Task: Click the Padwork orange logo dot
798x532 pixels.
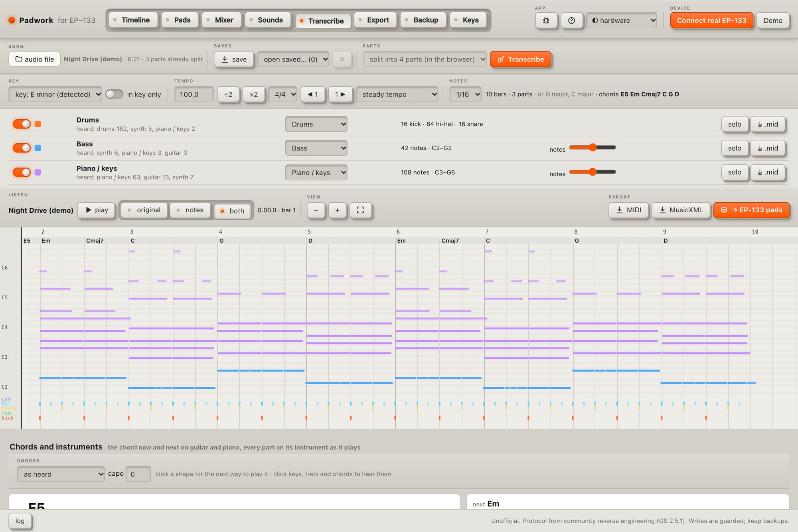Action: pos(12,20)
